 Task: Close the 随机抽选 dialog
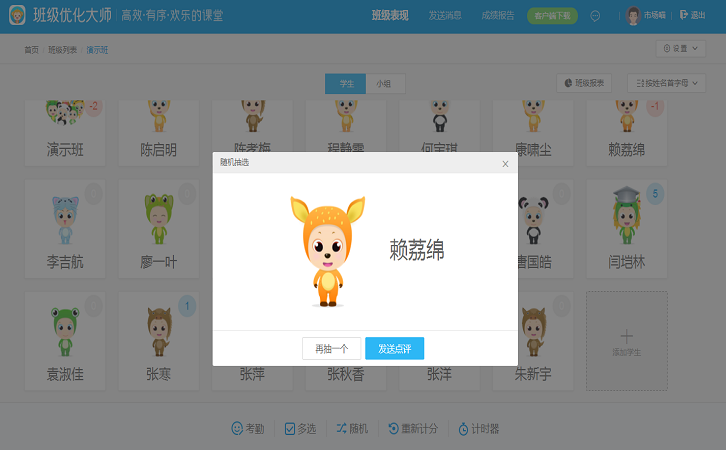coord(505,163)
